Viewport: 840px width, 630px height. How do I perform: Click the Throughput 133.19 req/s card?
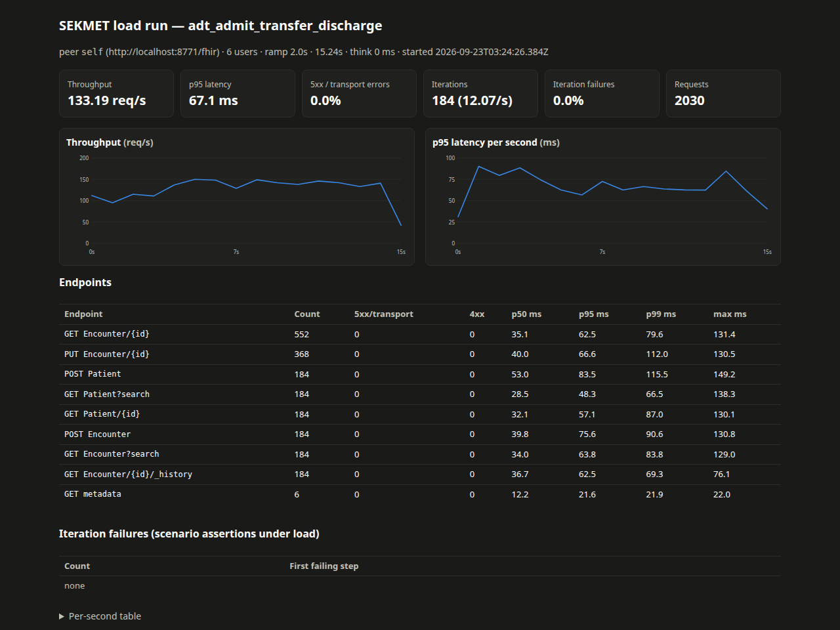(116, 94)
